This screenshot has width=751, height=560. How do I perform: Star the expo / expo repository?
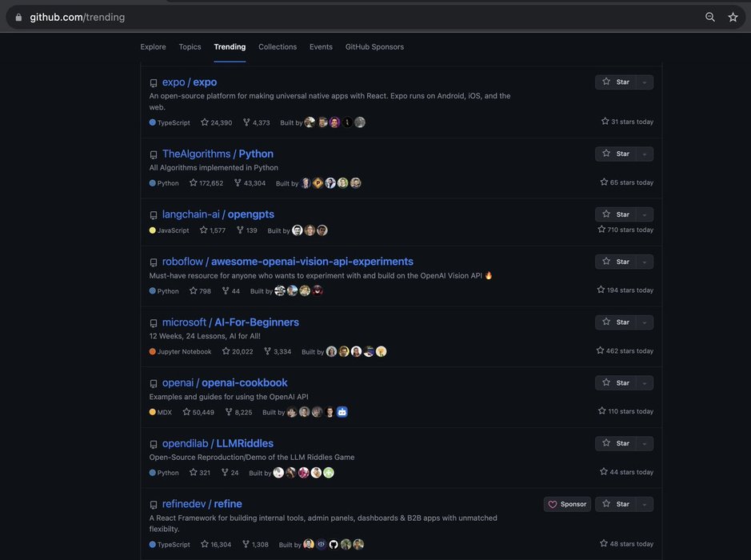point(616,82)
